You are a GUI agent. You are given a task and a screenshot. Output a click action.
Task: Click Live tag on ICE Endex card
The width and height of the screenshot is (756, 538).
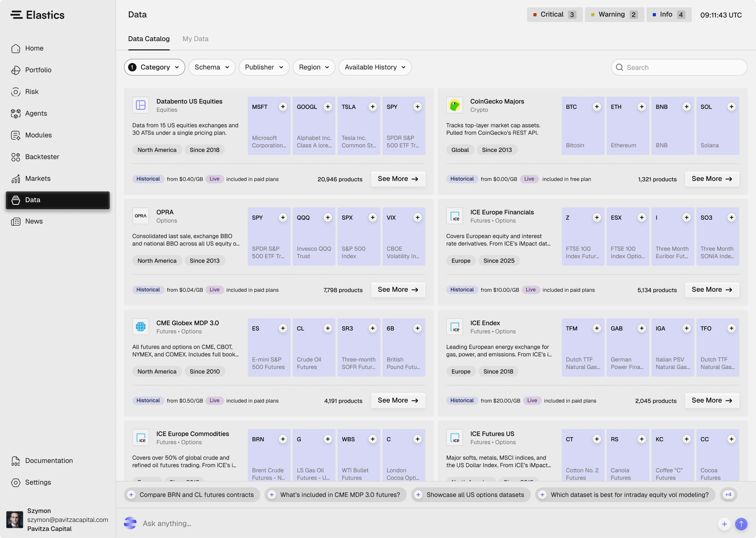[x=532, y=401]
